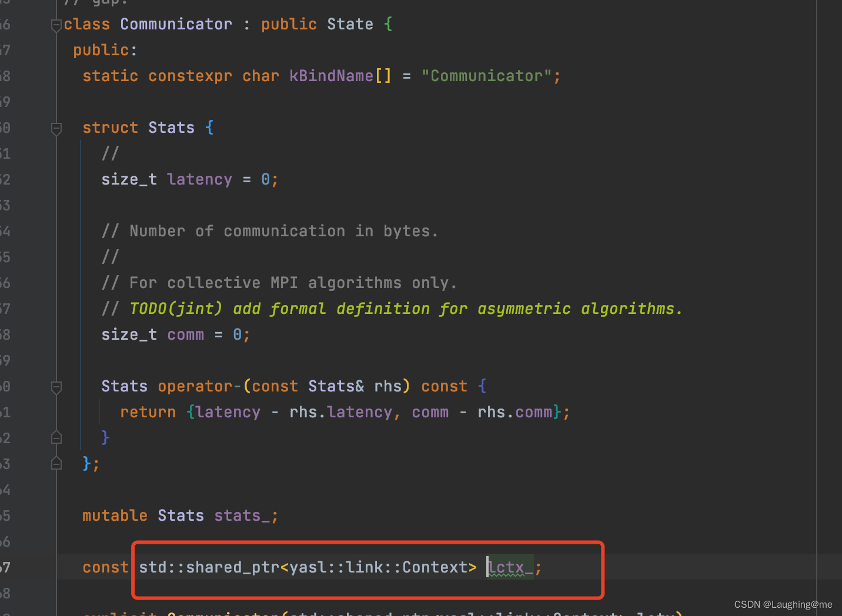Click "size_t" on the comm declaration line

[129, 334]
